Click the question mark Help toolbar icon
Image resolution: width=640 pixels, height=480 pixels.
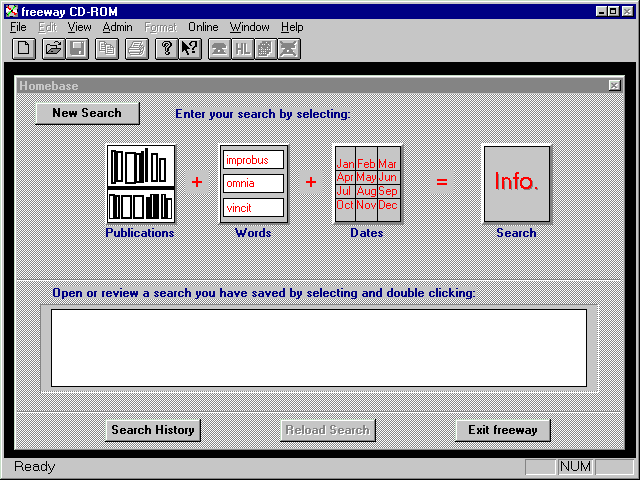point(167,49)
